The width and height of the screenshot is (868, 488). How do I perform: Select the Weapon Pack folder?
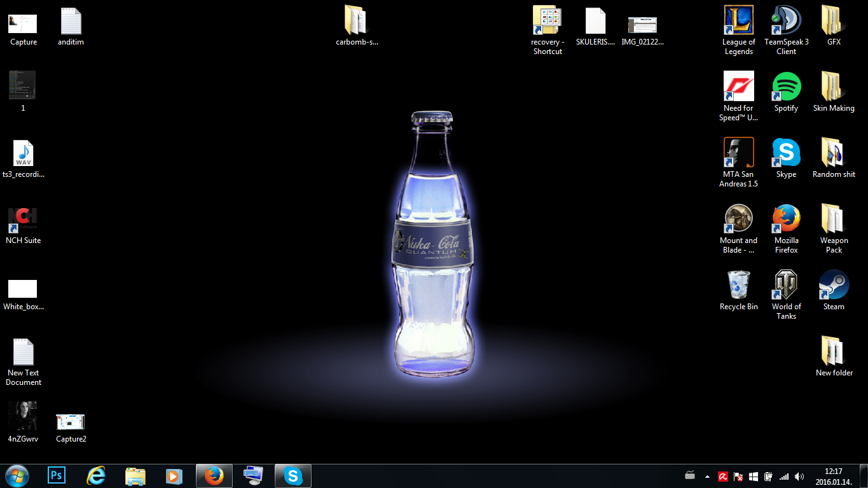point(834,229)
